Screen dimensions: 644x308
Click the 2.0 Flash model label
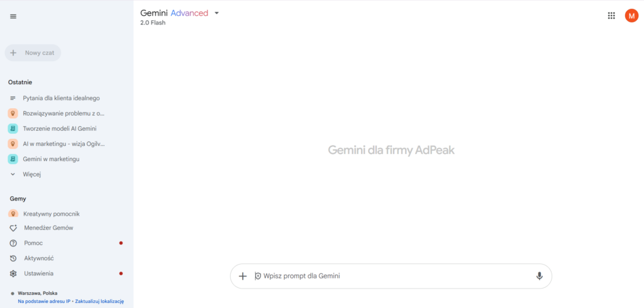click(x=153, y=23)
